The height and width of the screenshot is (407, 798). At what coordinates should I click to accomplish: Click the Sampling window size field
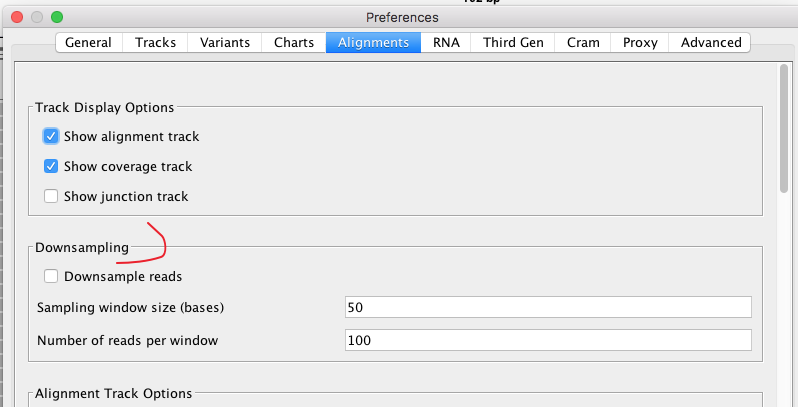pyautogui.click(x=548, y=307)
